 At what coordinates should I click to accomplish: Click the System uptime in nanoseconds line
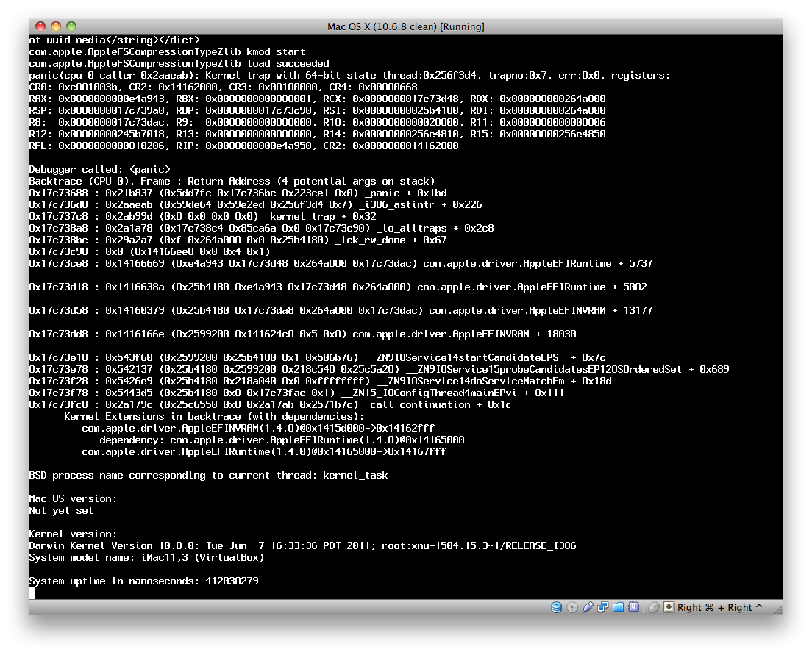143,581
